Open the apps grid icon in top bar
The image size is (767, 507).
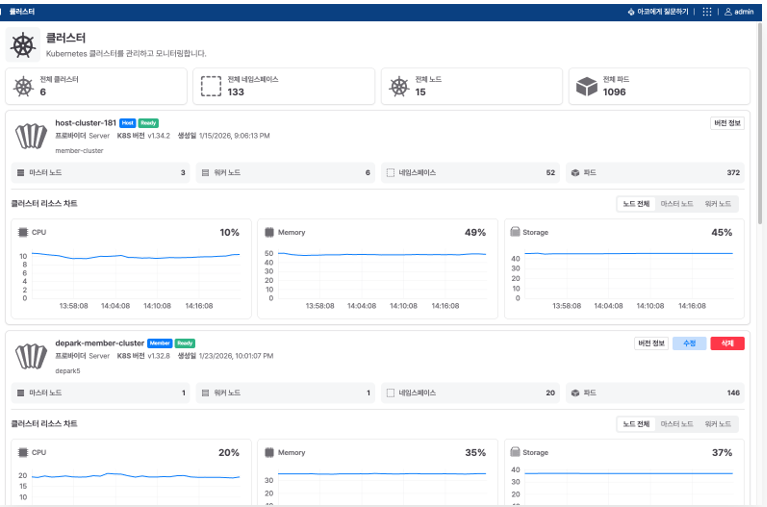point(707,12)
